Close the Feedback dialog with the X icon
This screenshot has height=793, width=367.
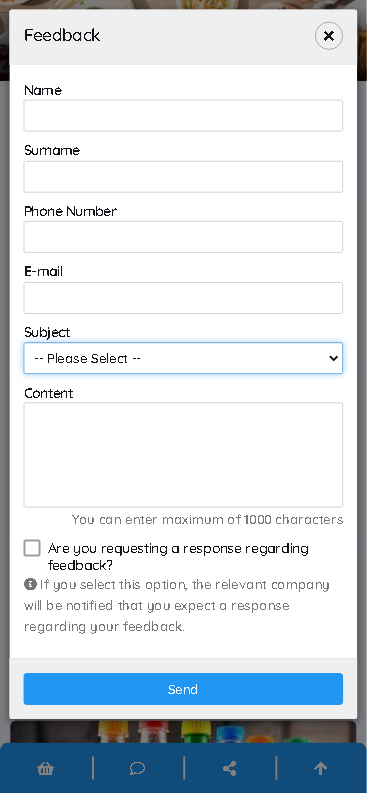tap(329, 36)
